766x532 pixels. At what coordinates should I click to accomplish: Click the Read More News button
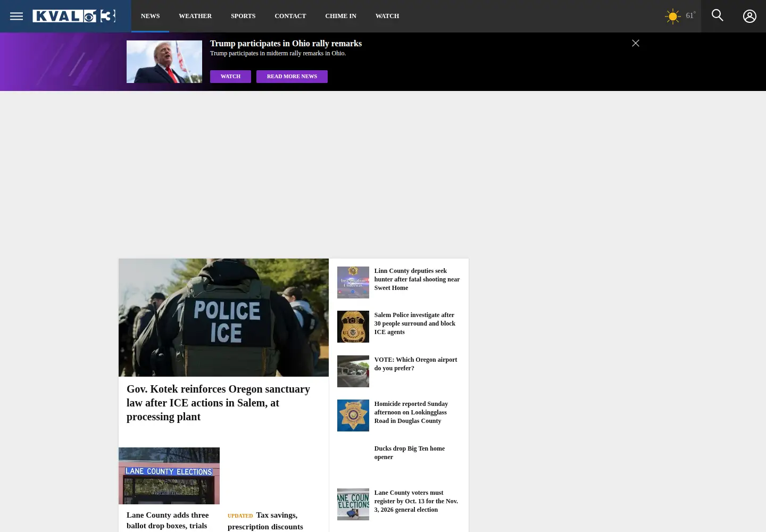292,77
